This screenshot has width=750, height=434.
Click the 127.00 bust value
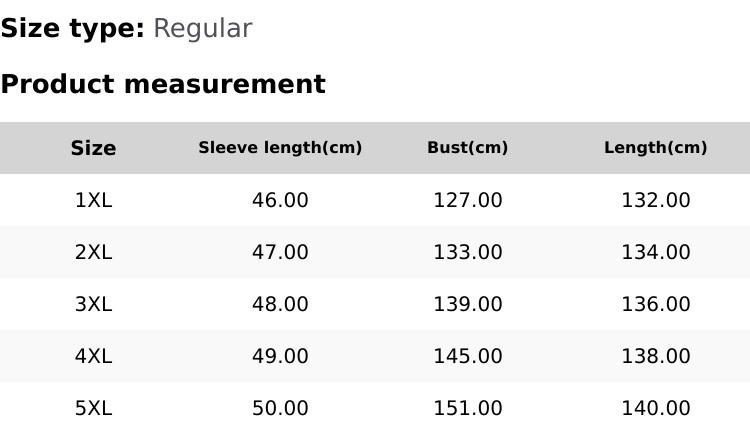click(467, 200)
